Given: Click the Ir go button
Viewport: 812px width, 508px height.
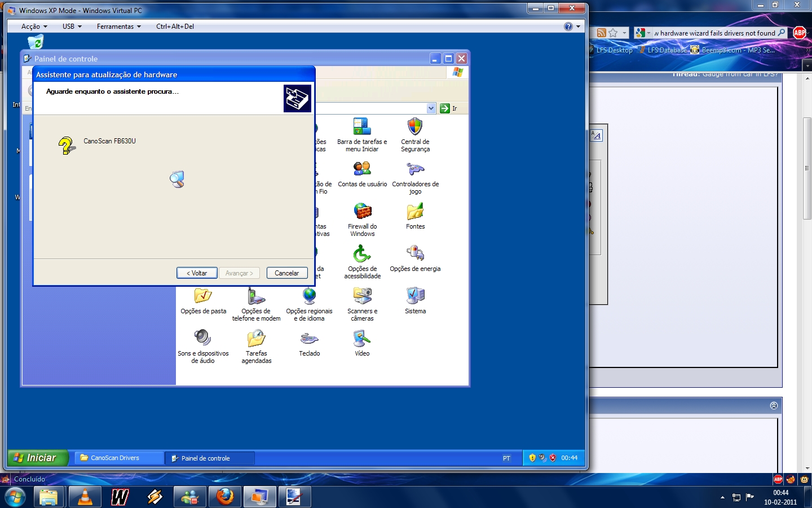Looking at the screenshot, I should tap(449, 108).
